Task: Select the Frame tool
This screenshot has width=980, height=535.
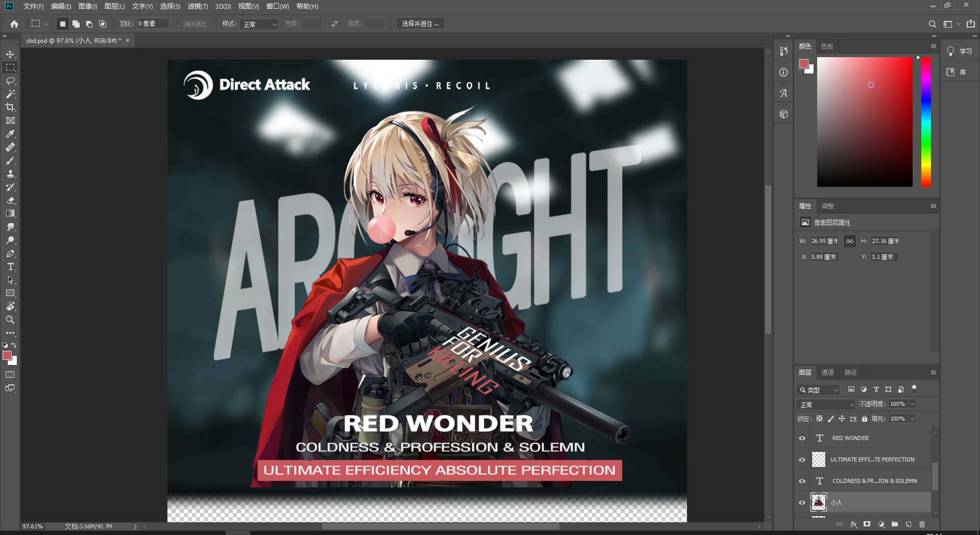Action: pos(10,120)
